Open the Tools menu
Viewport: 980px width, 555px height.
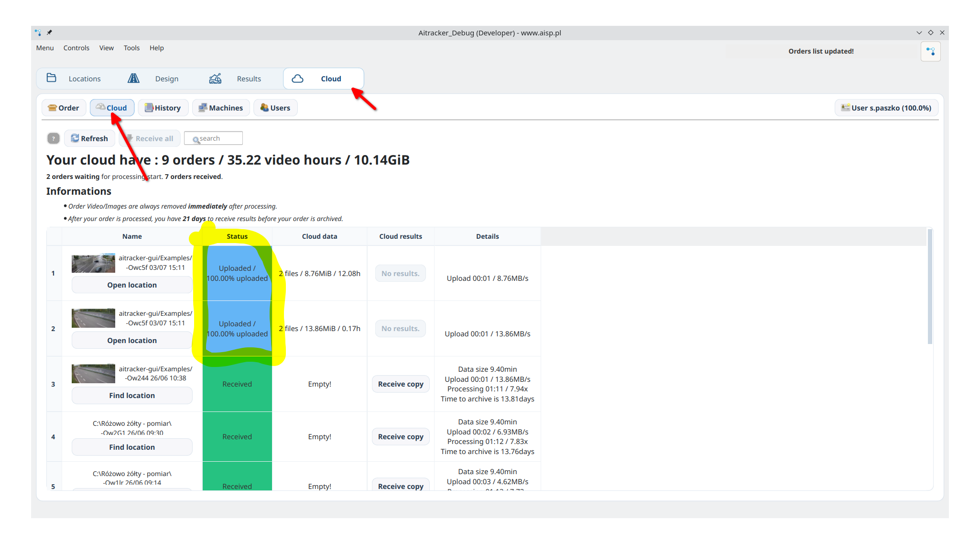(x=131, y=48)
